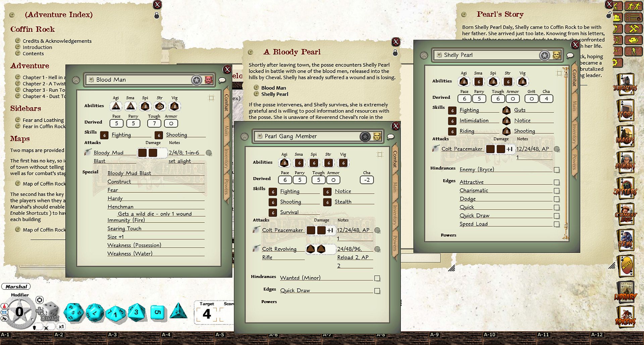Viewport: 644px width, 345px height.
Task: Click the Modifier value box
Action: tap(19, 312)
